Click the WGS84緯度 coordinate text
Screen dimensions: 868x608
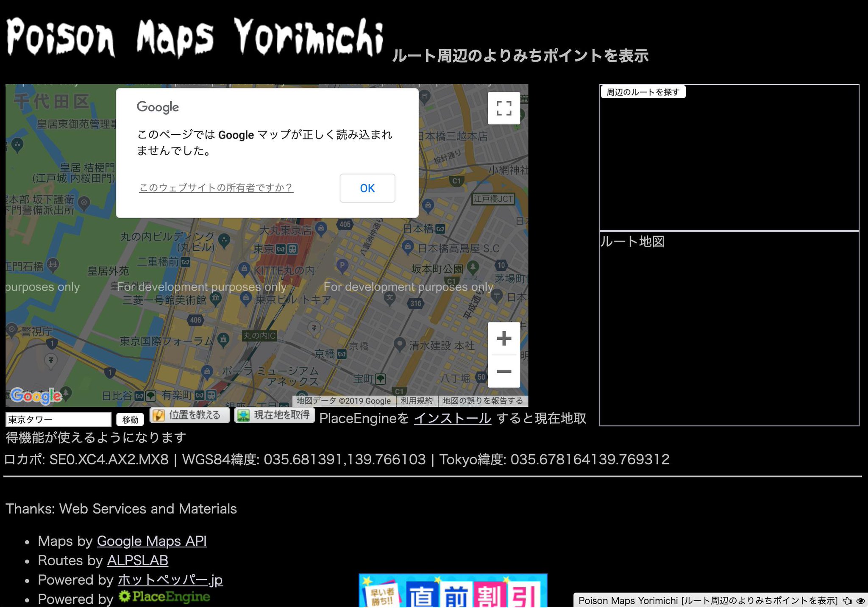click(304, 459)
